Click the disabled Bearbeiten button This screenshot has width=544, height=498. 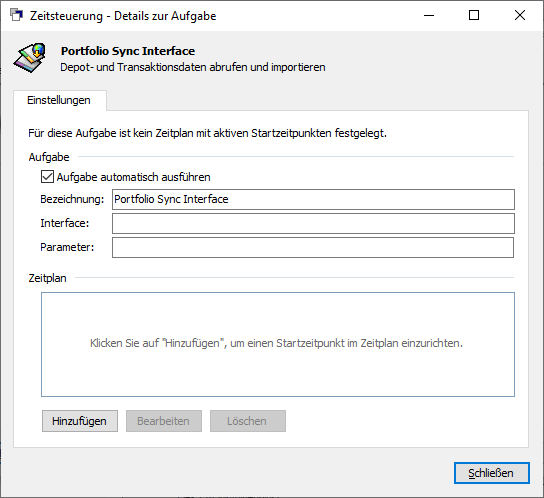(164, 421)
